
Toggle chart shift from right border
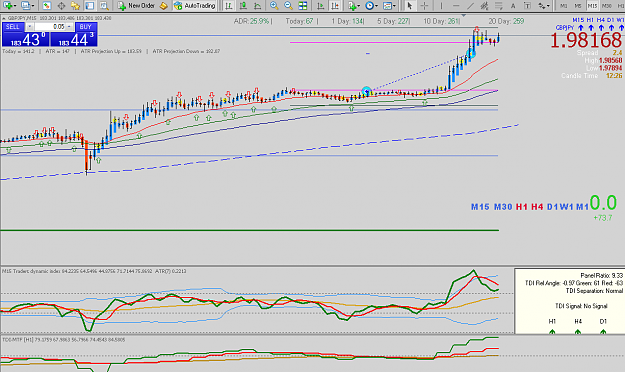(335, 6)
